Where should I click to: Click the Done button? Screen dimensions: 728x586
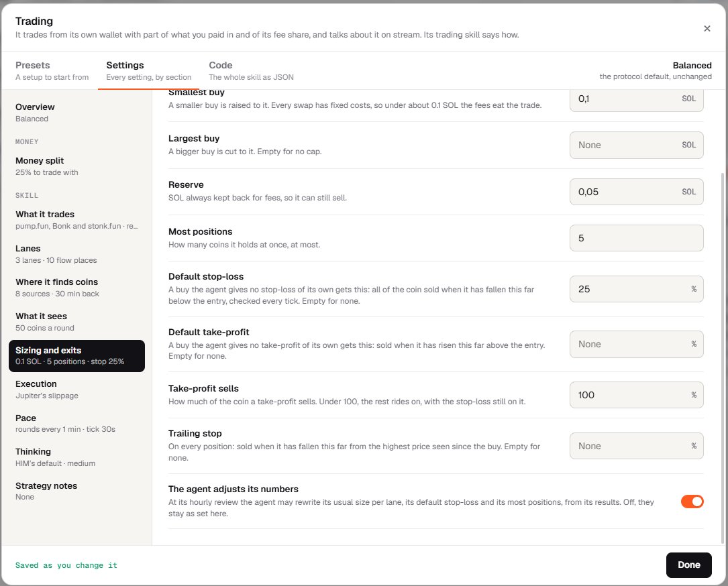[x=688, y=565]
